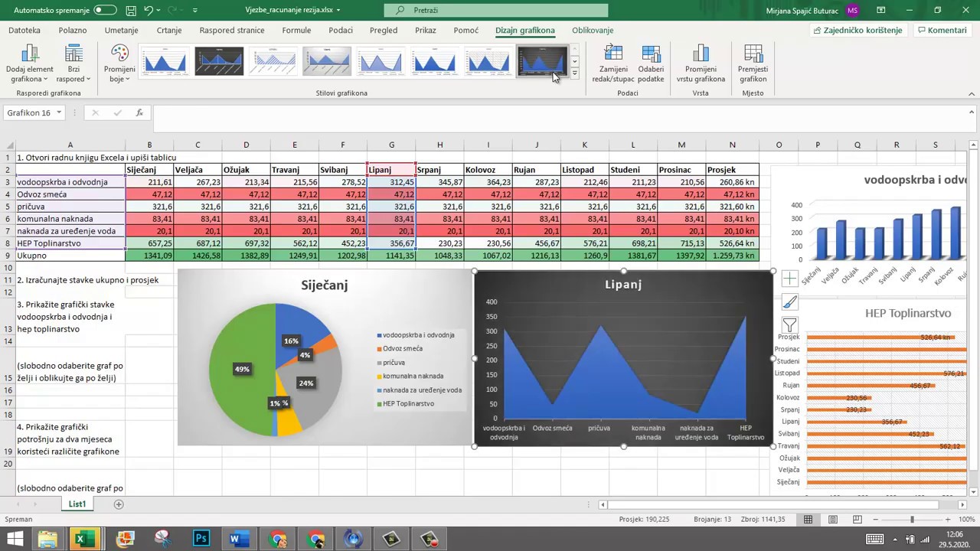Click Zamijeni redak/stupac icon
This screenshot has height=551, width=980.
tap(613, 64)
